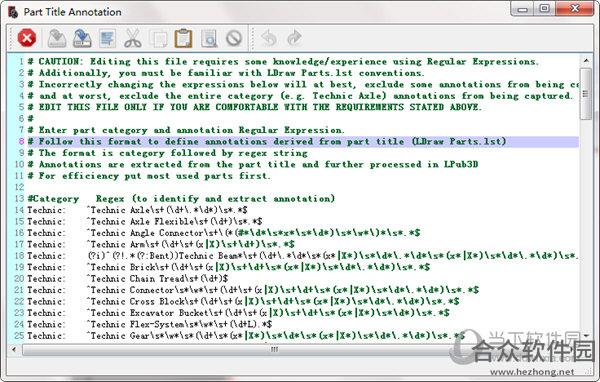This screenshot has height=382, width=600.
Task: Maximize the Part Title Annotation window
Action: [x=545, y=9]
